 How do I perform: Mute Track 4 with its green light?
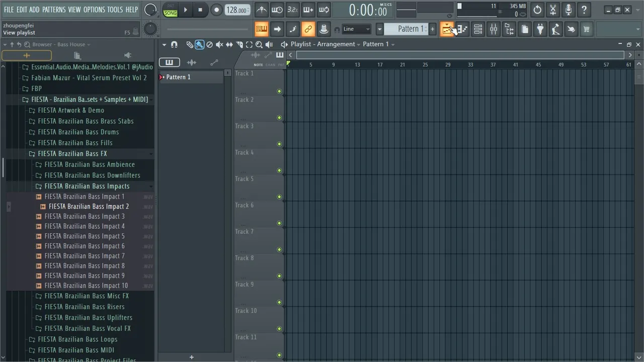[x=279, y=170]
